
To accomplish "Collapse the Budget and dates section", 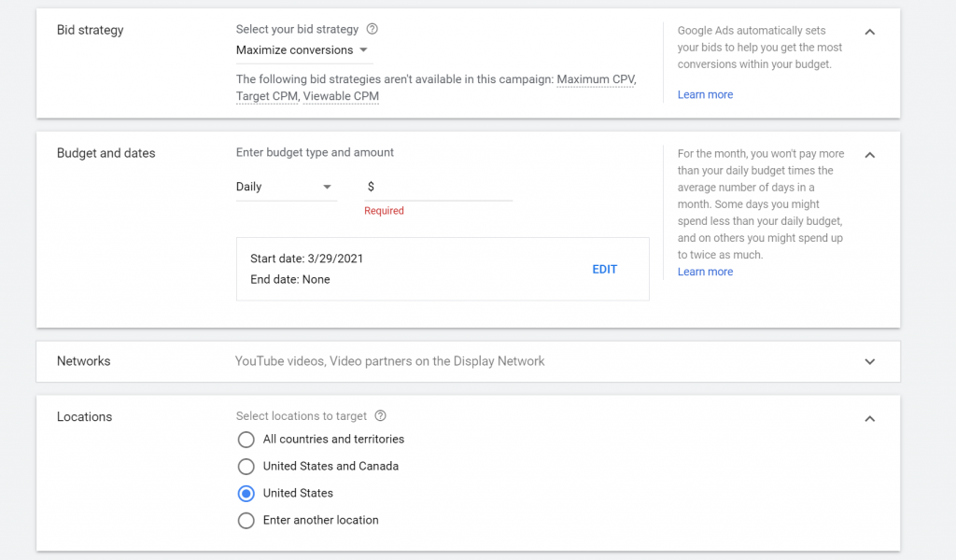I will pos(870,155).
